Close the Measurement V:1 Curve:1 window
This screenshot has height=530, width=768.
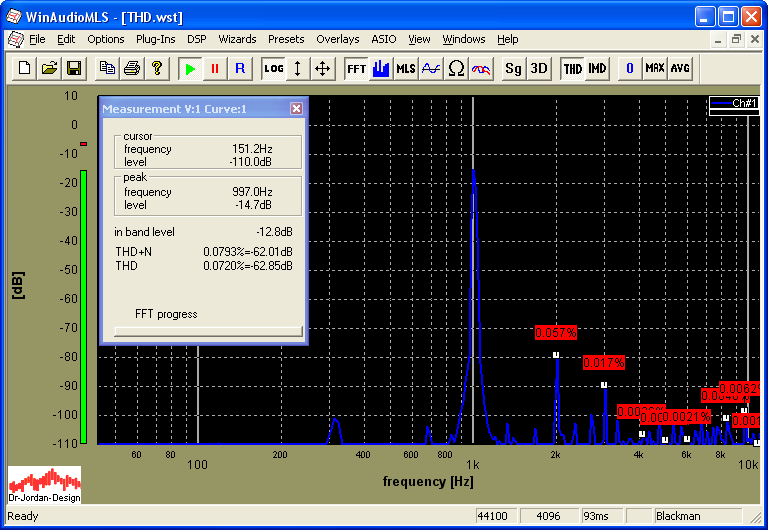point(296,108)
